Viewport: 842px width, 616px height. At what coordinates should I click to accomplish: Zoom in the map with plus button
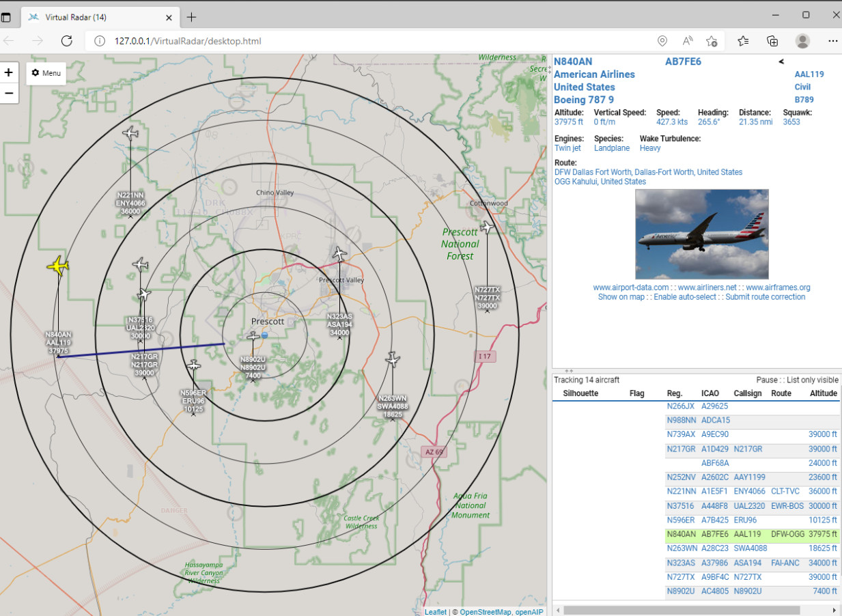(9, 72)
